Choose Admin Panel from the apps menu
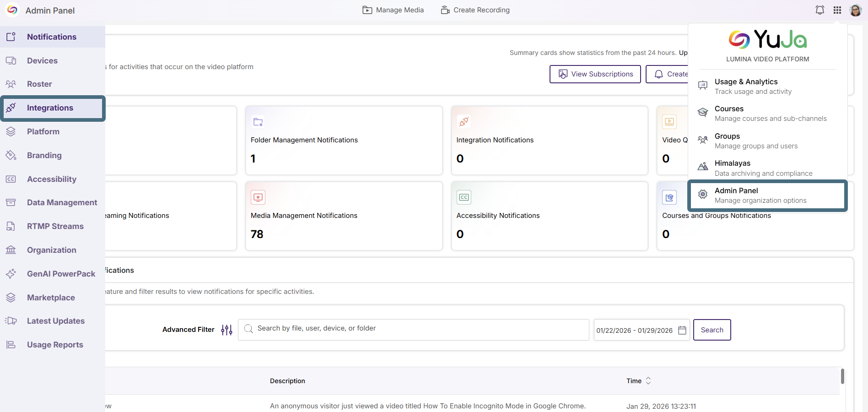This screenshot has width=868, height=412. pos(767,195)
